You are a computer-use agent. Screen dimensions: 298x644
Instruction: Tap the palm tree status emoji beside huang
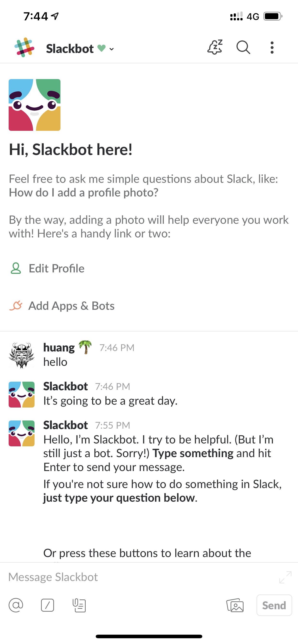coord(85,347)
